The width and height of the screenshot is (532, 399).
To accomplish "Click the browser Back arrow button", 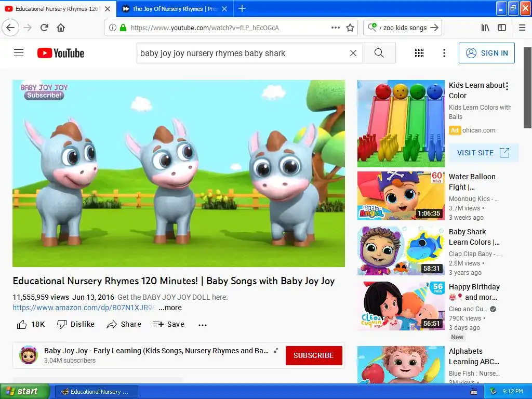I will coord(10,28).
